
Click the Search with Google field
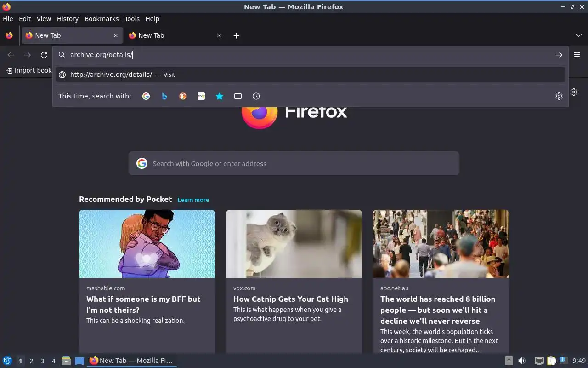coord(294,163)
